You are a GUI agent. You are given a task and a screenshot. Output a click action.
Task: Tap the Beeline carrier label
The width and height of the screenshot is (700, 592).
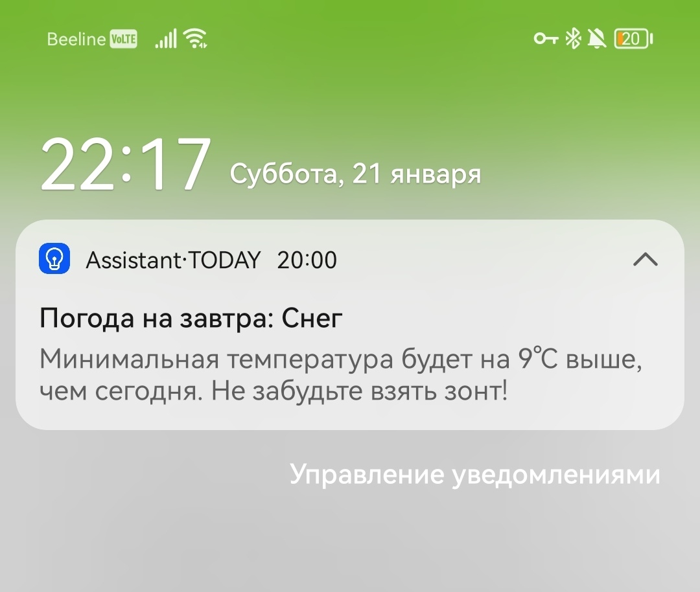click(76, 40)
